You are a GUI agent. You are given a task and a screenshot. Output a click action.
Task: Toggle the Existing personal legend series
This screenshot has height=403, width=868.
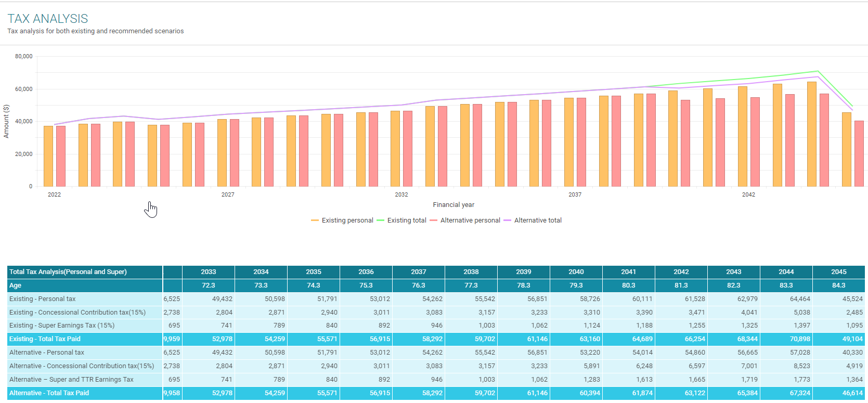click(x=342, y=220)
